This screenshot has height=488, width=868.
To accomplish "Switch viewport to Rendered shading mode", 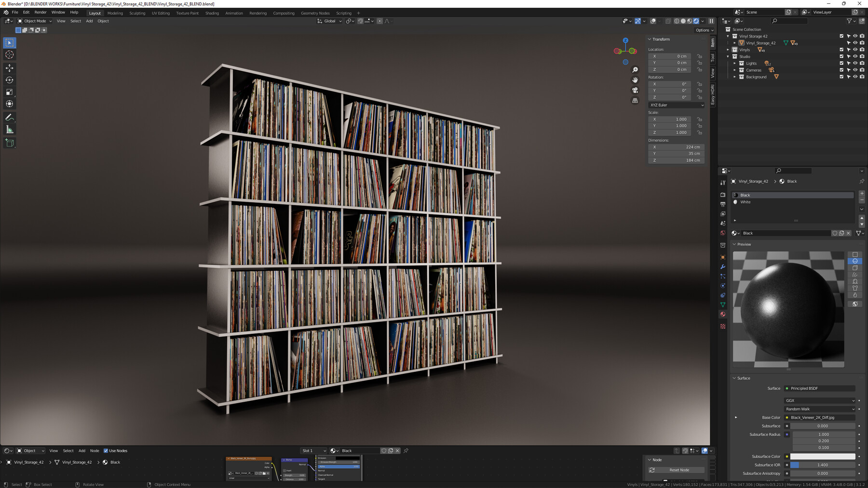I will pyautogui.click(x=696, y=21).
